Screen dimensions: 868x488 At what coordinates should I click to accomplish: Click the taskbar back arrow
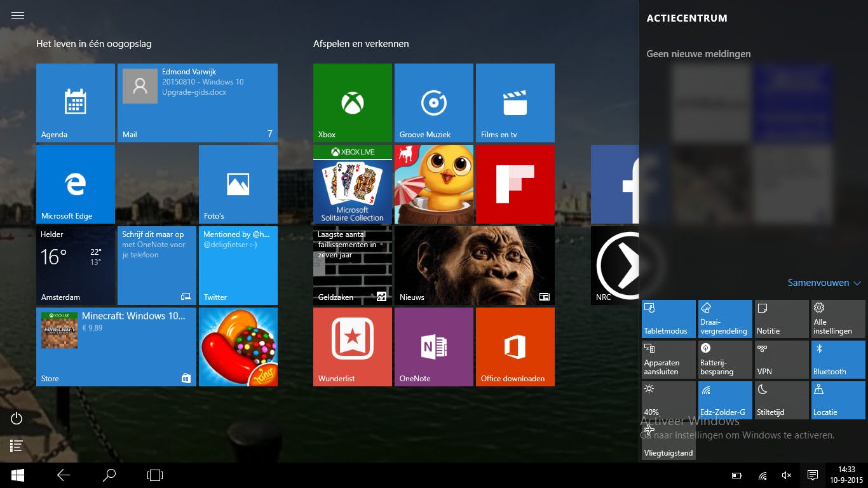click(x=64, y=475)
